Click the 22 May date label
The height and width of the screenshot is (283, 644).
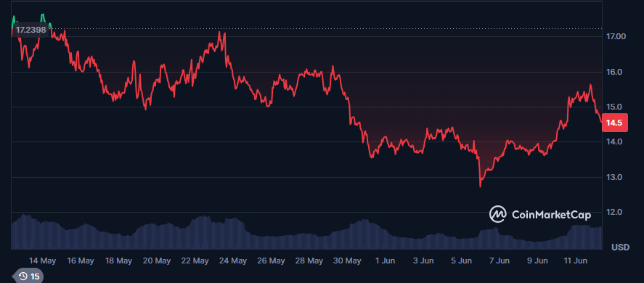click(x=195, y=261)
